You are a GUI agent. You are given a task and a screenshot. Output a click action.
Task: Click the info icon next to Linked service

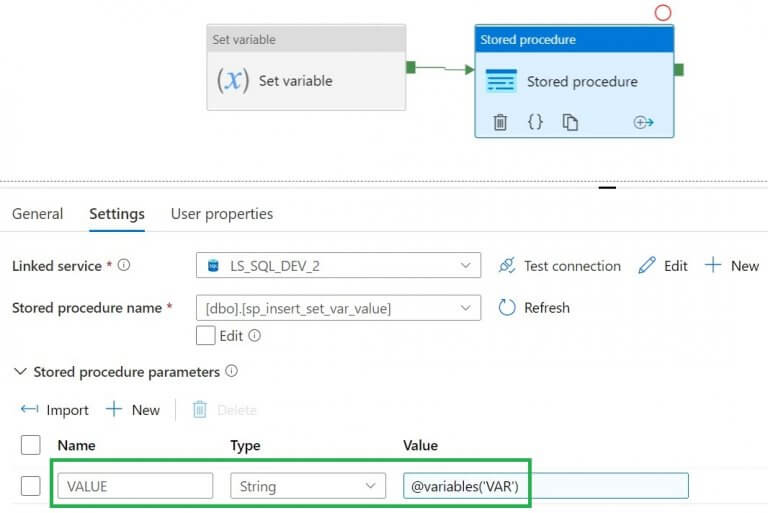pos(124,266)
